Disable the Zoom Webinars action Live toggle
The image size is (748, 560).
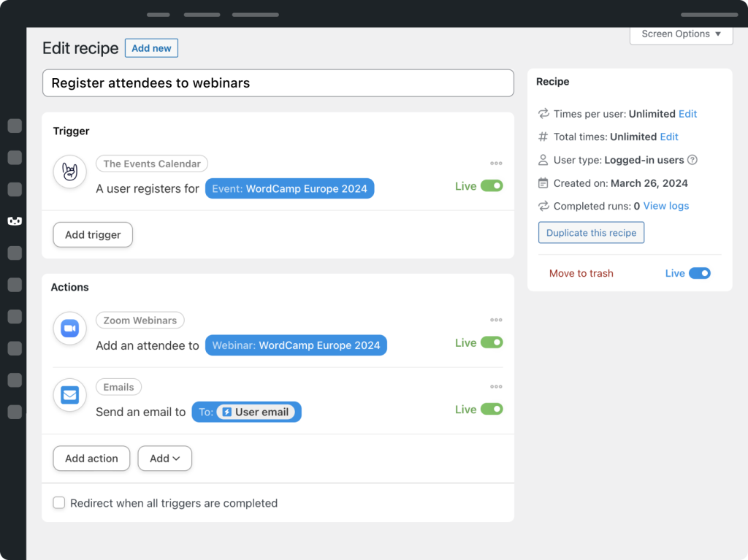[x=492, y=342]
